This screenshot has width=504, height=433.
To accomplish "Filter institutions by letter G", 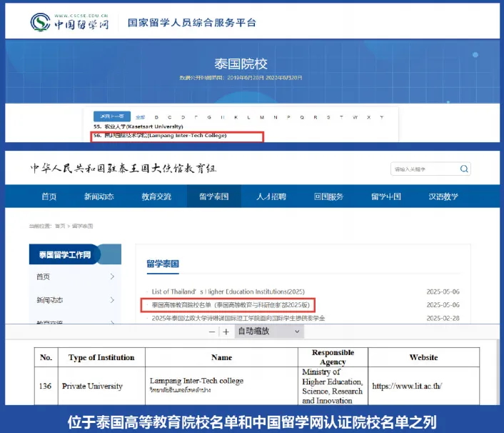I will point(209,117).
